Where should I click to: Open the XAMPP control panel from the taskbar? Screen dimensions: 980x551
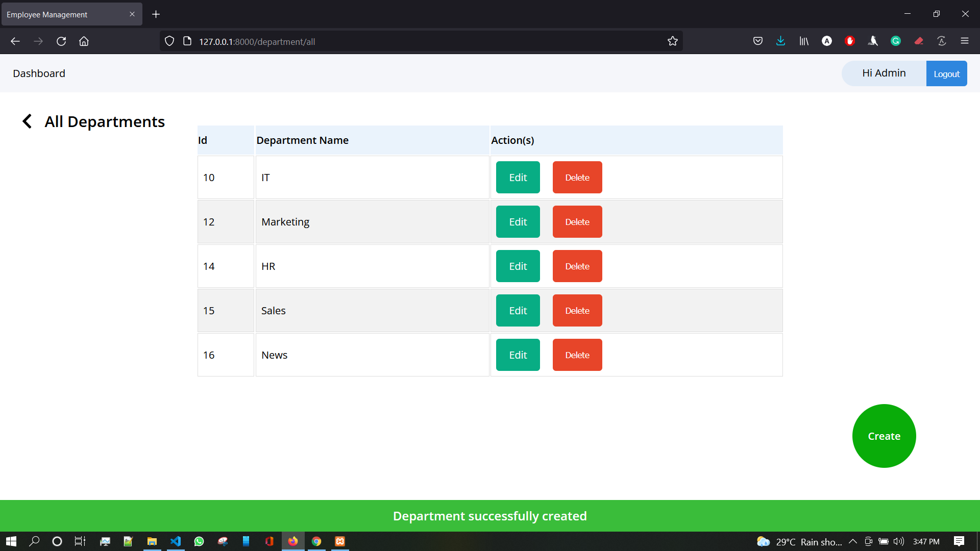click(x=339, y=541)
